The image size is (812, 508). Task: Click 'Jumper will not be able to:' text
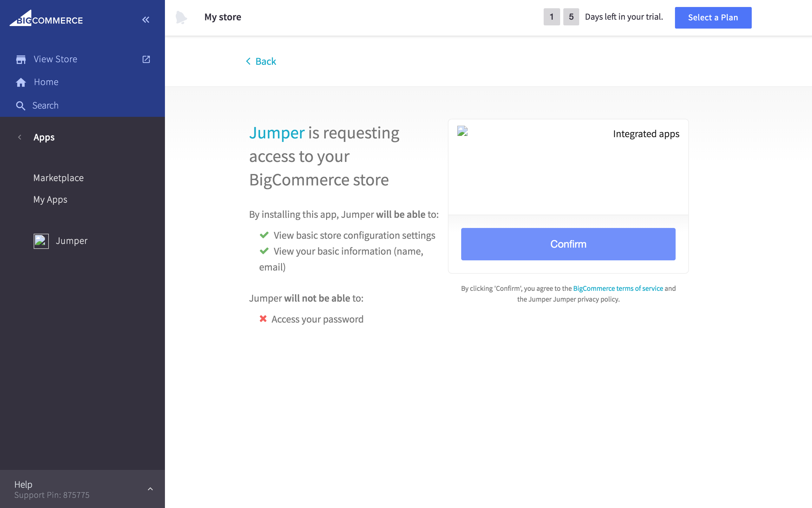306,298
